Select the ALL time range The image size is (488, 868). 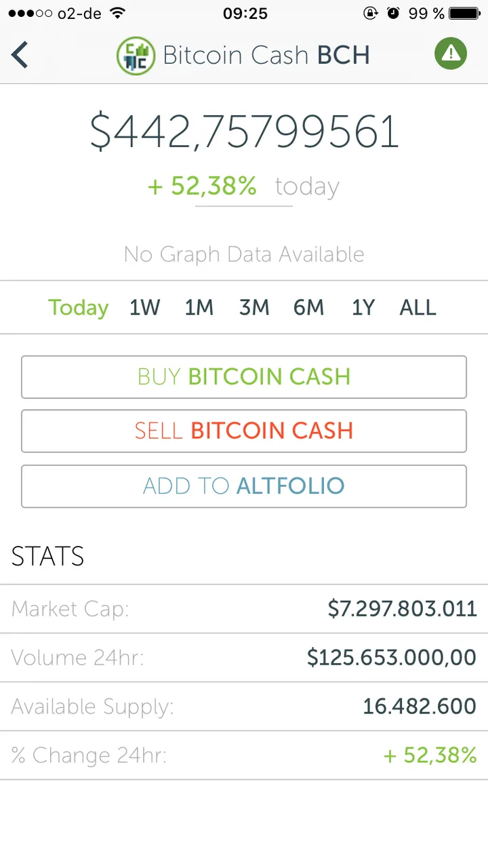point(418,308)
